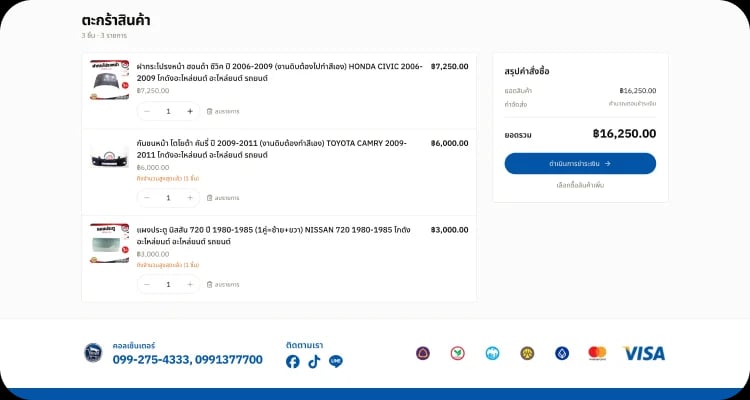
Task: Click quantity field of Nissan 720 door panel
Action: (x=168, y=284)
